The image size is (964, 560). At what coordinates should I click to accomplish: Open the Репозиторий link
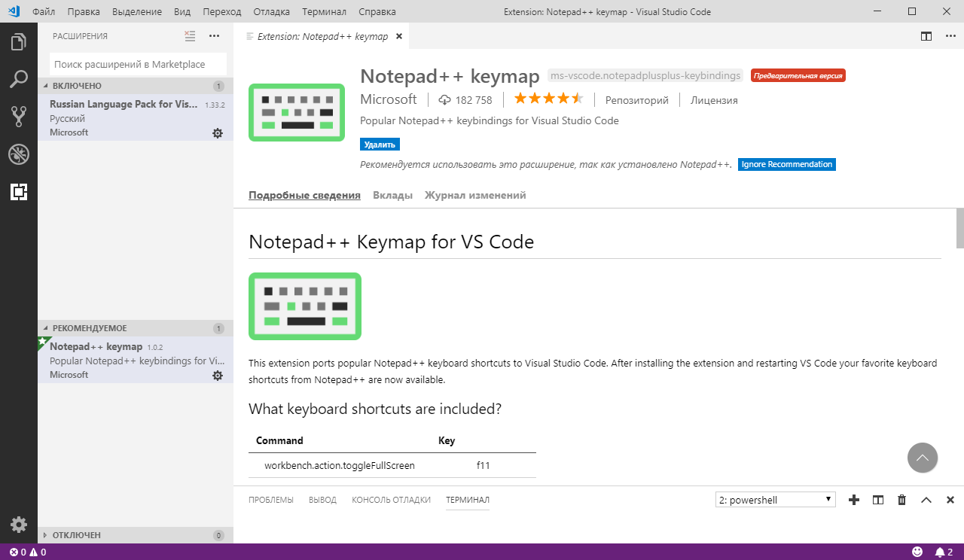coord(637,100)
